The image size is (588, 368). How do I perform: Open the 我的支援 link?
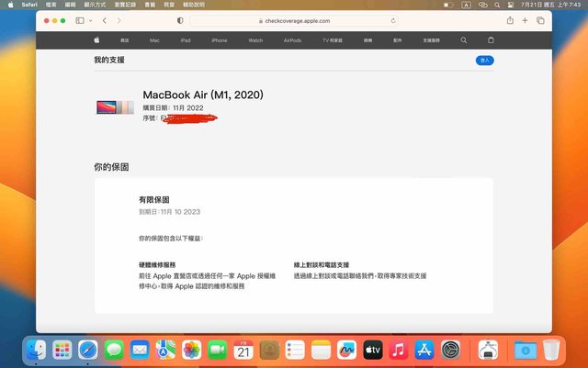pyautogui.click(x=108, y=60)
